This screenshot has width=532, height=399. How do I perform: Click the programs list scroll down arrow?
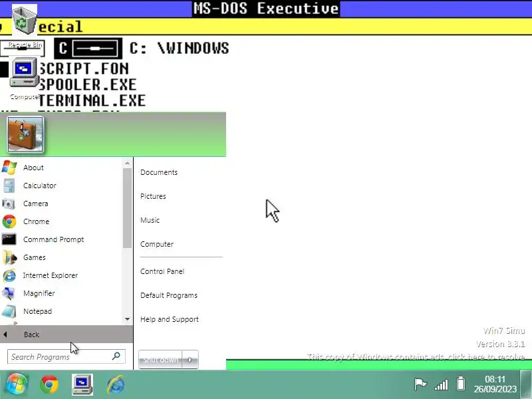point(127,319)
